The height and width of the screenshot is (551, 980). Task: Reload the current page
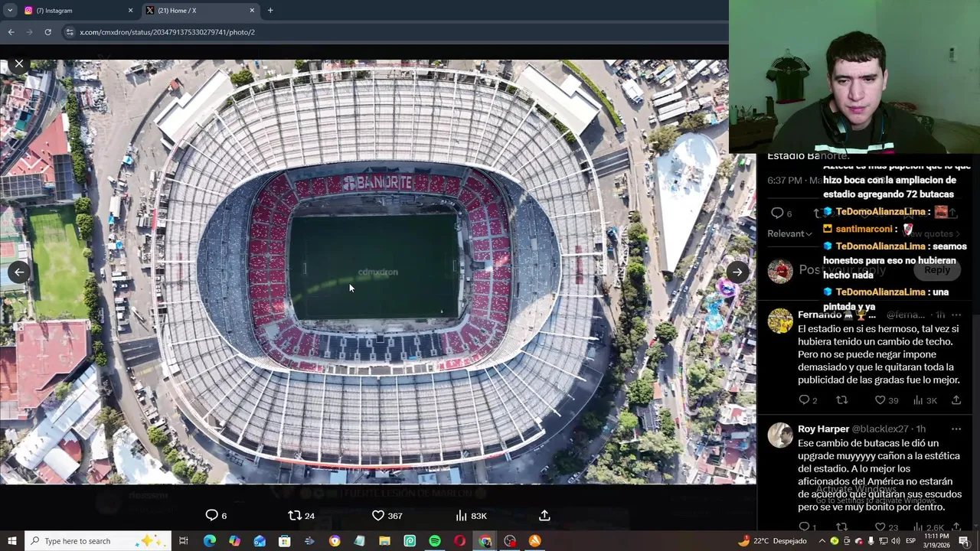[47, 32]
